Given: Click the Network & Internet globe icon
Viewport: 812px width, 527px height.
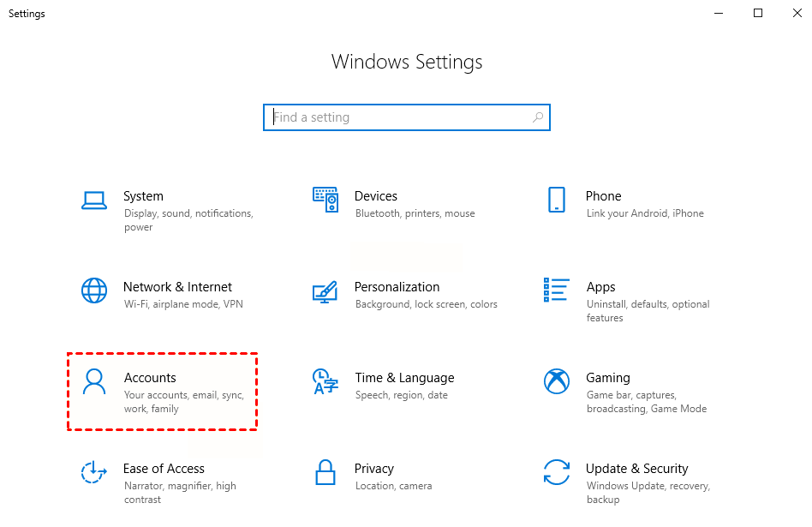Looking at the screenshot, I should click(93, 290).
